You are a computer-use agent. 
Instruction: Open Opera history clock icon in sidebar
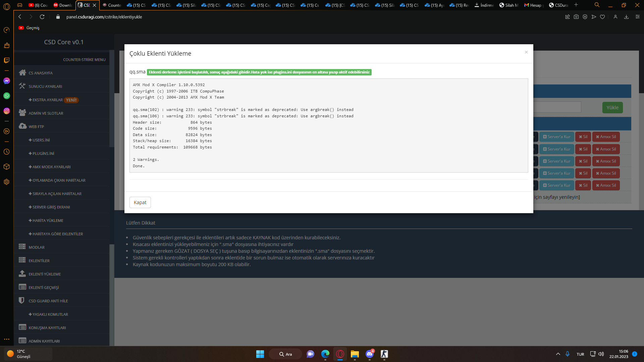click(7, 152)
